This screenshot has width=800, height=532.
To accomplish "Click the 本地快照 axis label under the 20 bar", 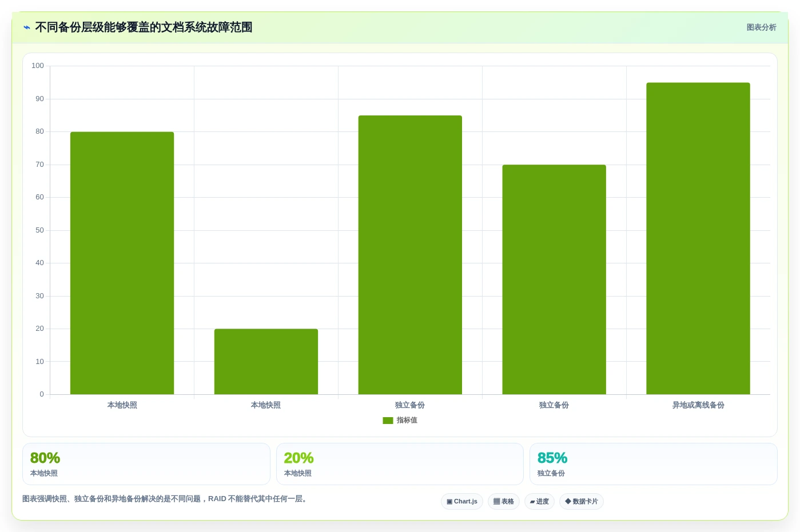I will click(266, 405).
